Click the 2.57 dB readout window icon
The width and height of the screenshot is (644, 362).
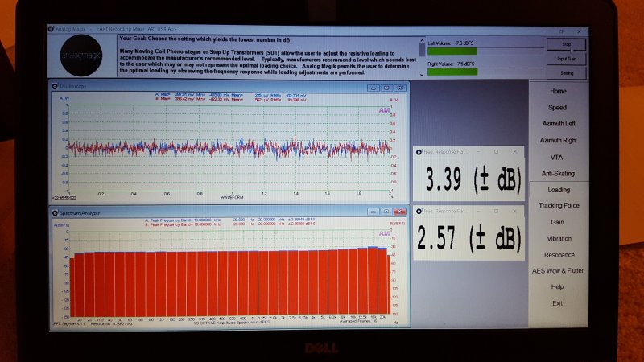[419, 211]
